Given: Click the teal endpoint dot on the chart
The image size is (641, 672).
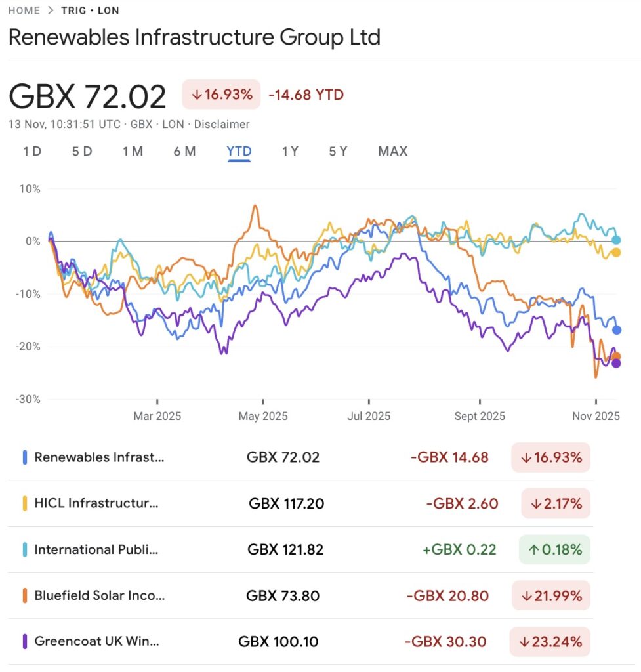Looking at the screenshot, I should point(615,240).
